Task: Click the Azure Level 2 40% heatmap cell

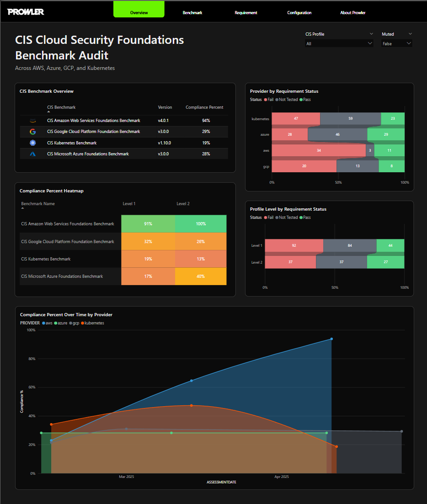Action: [x=201, y=276]
